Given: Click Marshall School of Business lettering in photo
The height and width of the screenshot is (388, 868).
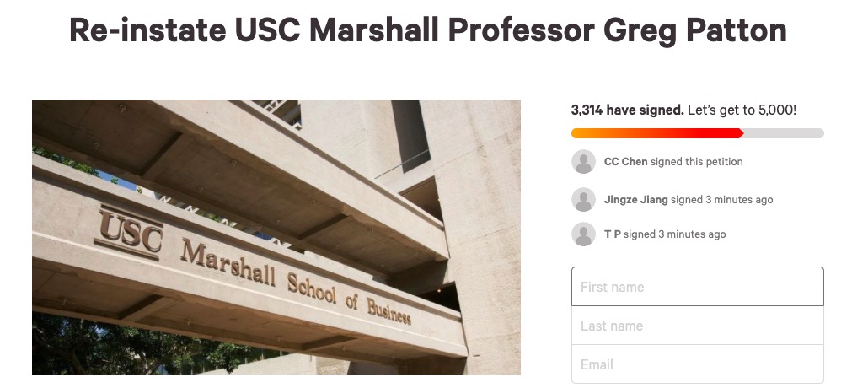Looking at the screenshot, I should tap(295, 282).
